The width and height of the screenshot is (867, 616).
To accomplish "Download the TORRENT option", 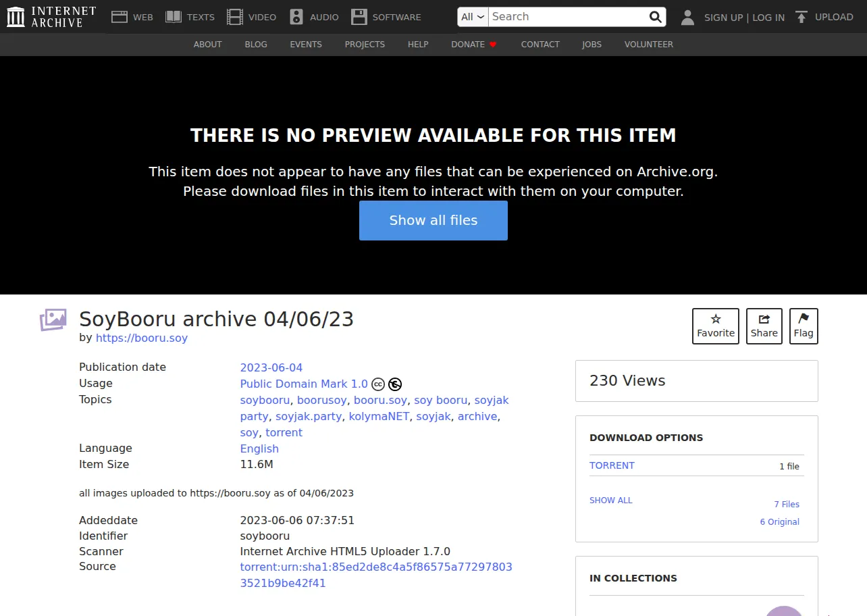I will 612,465.
